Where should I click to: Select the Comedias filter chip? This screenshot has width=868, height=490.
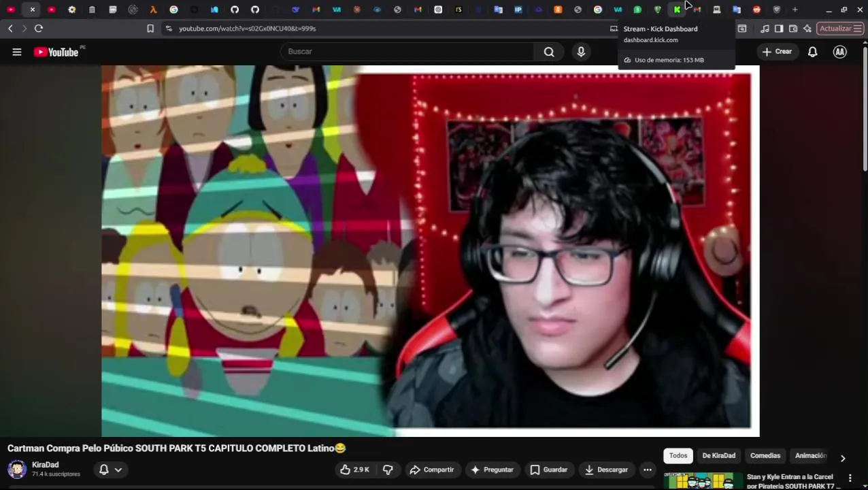click(765, 456)
